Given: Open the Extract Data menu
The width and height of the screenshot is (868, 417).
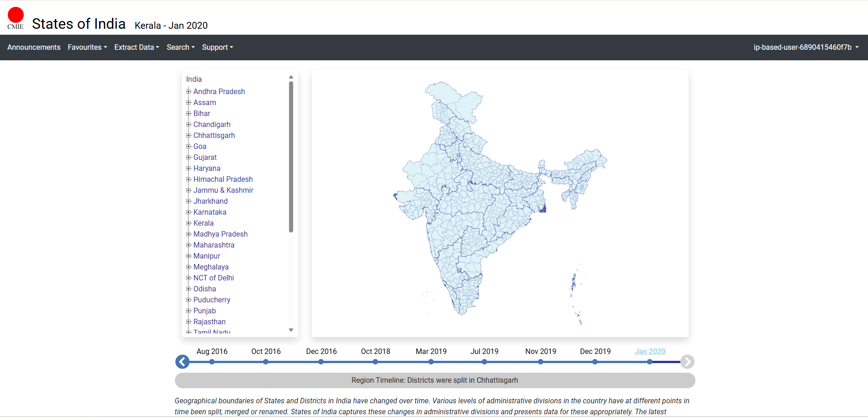Looking at the screenshot, I should click(137, 47).
